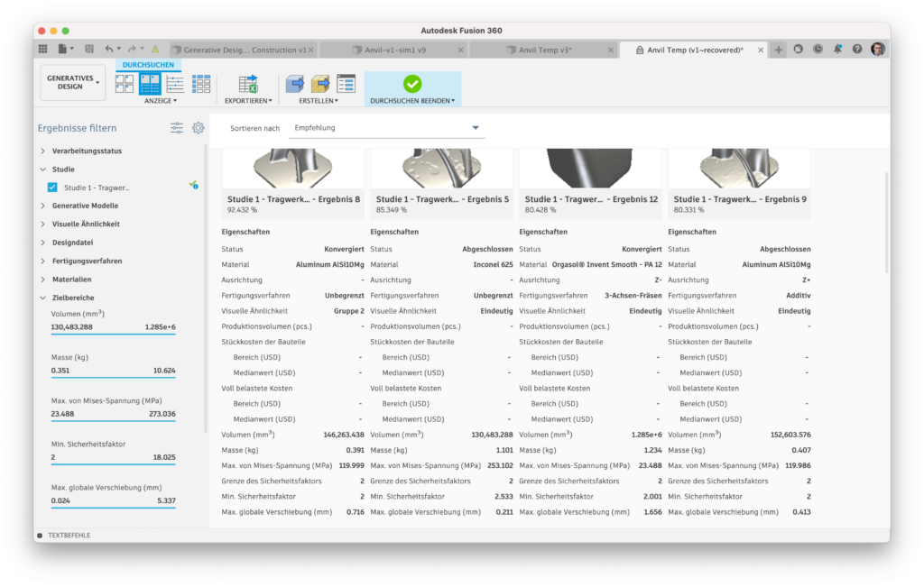The height and width of the screenshot is (587, 924).
Task: Open the Anzeige dropdown menu
Action: pos(161,101)
